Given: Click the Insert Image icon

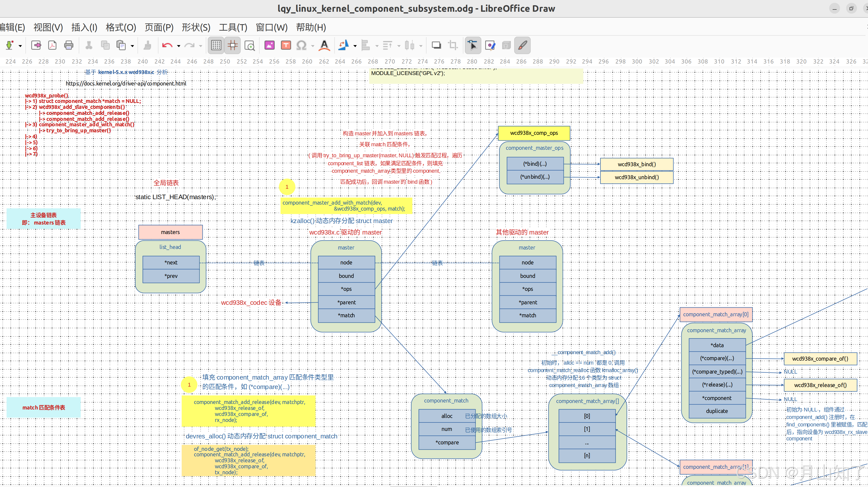Looking at the screenshot, I should [269, 46].
